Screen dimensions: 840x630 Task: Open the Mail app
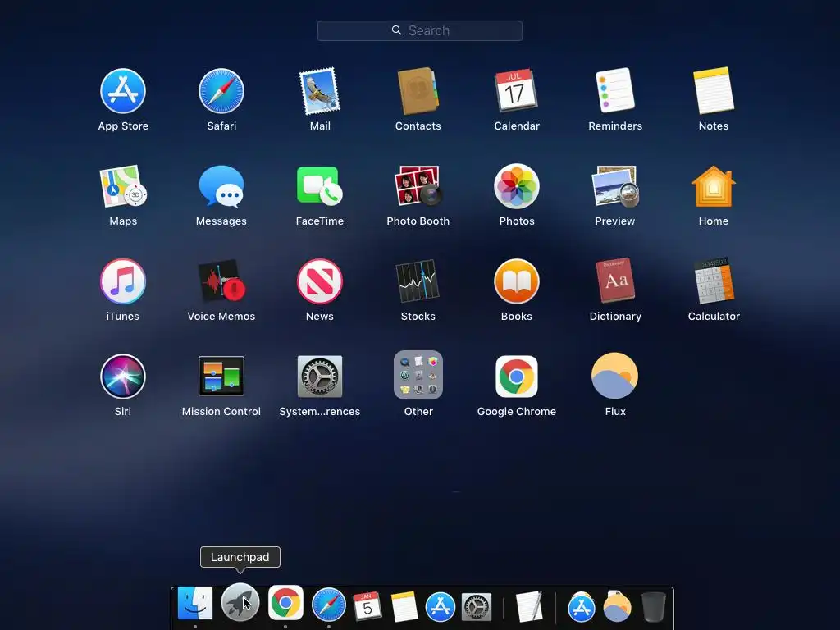320,91
